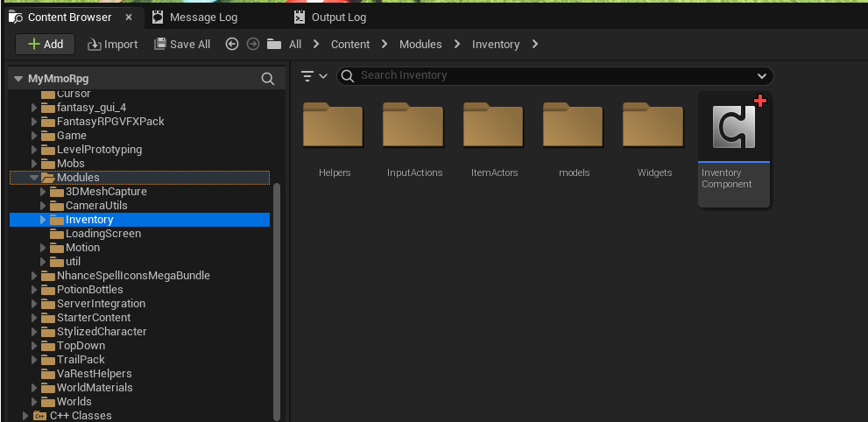Go back with the history back arrow
Viewport: 868px width, 422px height.
232,44
